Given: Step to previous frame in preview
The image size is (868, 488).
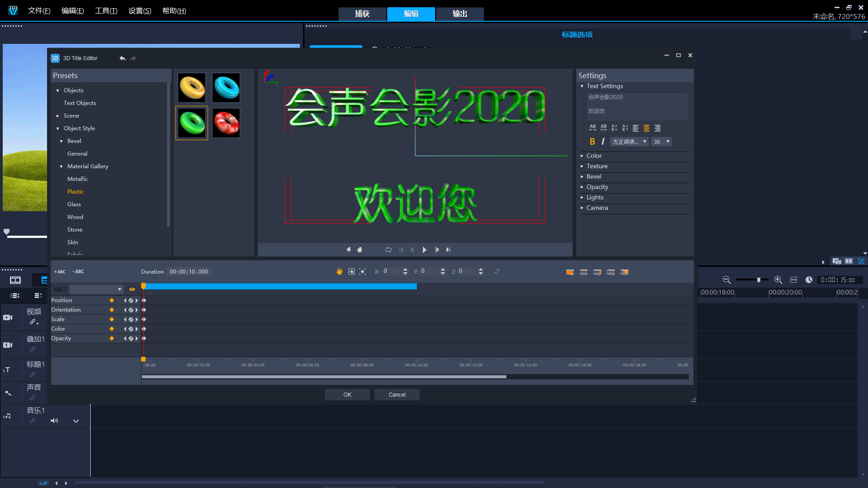Looking at the screenshot, I should (x=412, y=250).
